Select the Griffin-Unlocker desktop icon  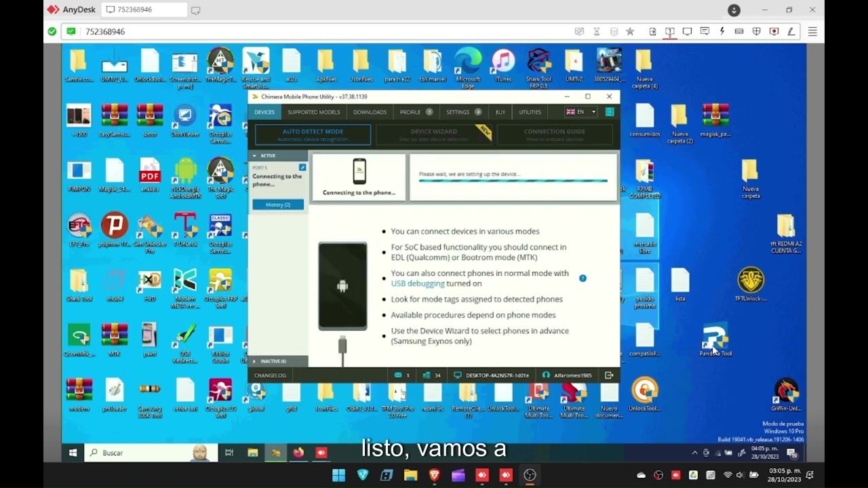tap(786, 394)
